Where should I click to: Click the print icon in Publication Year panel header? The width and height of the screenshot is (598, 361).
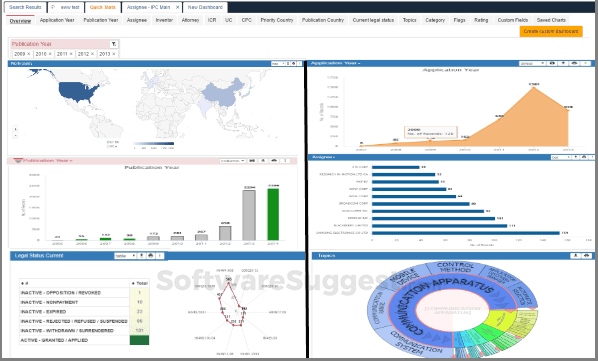coord(274,161)
